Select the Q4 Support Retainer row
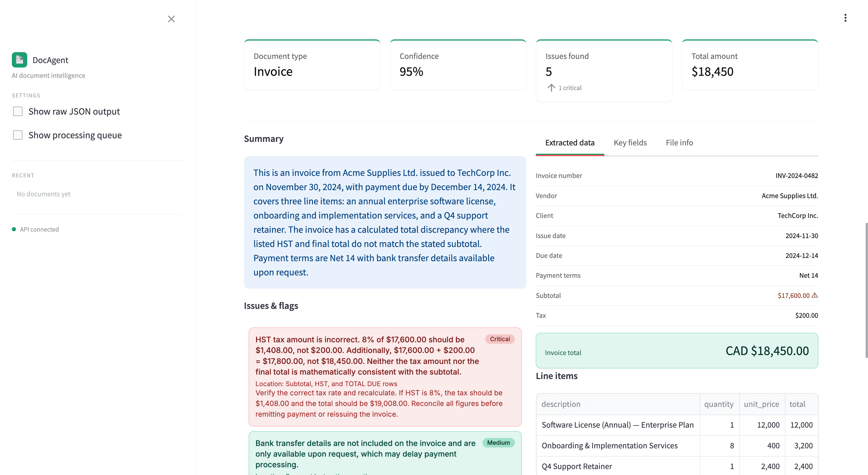 coord(677,466)
